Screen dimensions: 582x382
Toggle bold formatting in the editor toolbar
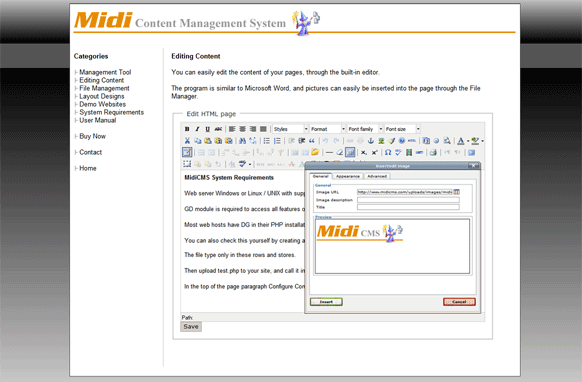(187, 129)
